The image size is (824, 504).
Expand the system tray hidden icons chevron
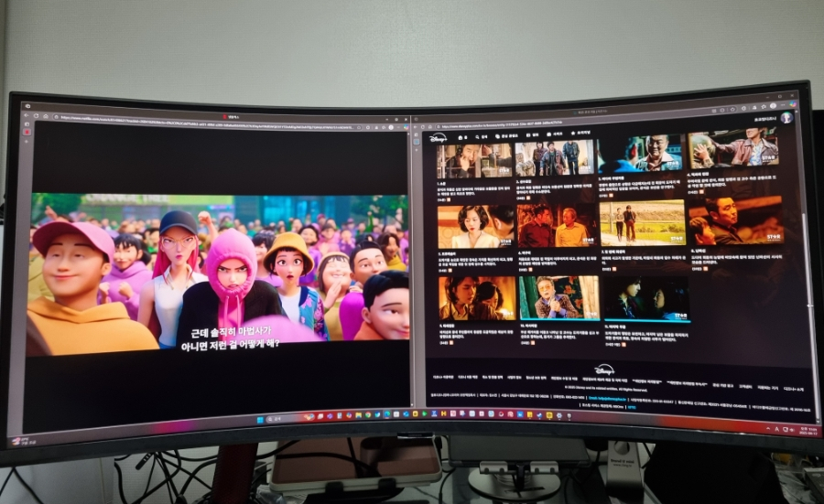pyautogui.click(x=768, y=429)
